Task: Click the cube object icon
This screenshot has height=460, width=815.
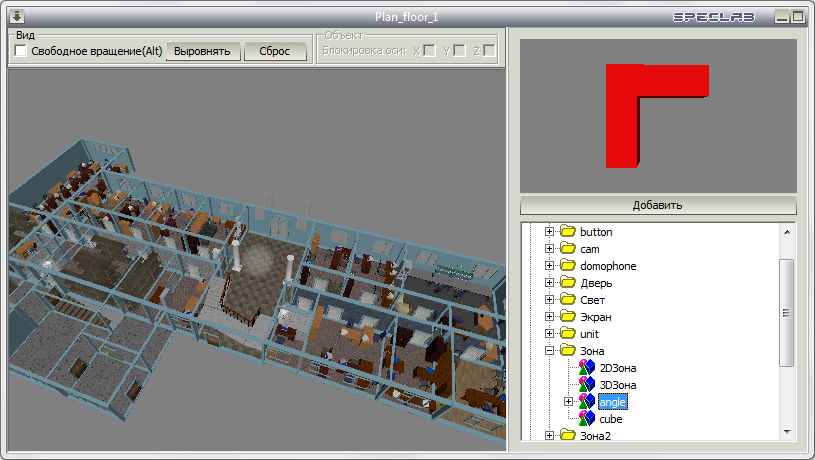Action: click(x=587, y=419)
